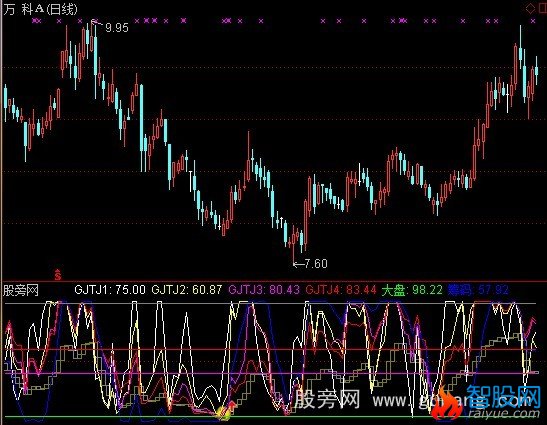Select the GJTJ3: 80.43 indicator value
Screen dimensions: 547x425
[264, 290]
